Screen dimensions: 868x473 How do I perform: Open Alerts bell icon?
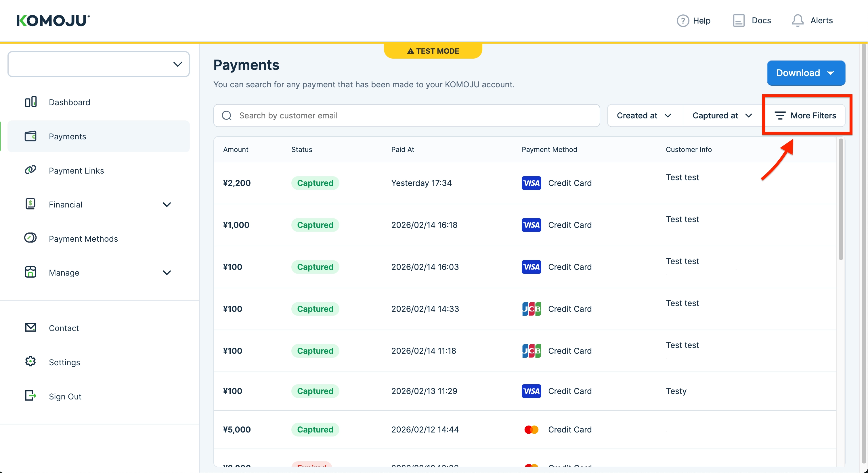[x=797, y=21]
